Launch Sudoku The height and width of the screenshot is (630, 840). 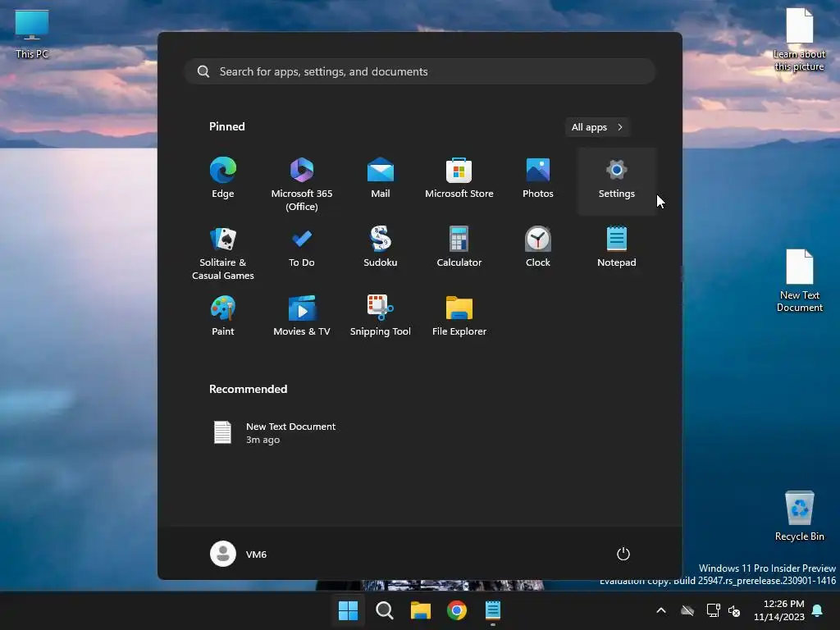(381, 248)
